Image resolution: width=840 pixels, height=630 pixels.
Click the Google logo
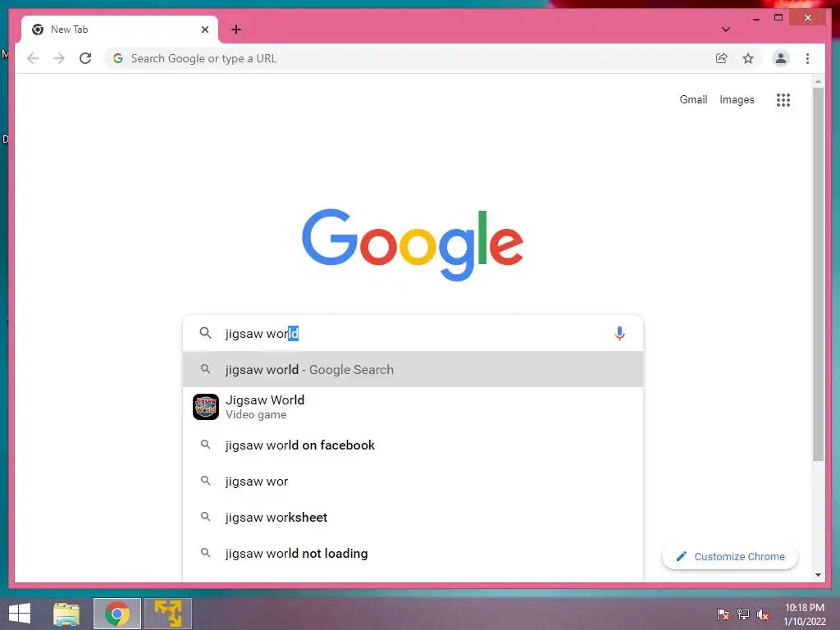coord(413,244)
